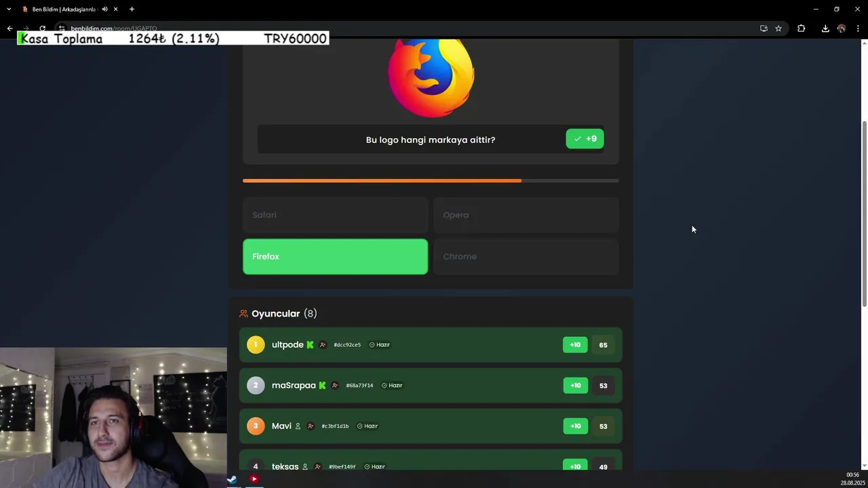Click teksas's Hazır ready status

click(x=374, y=467)
